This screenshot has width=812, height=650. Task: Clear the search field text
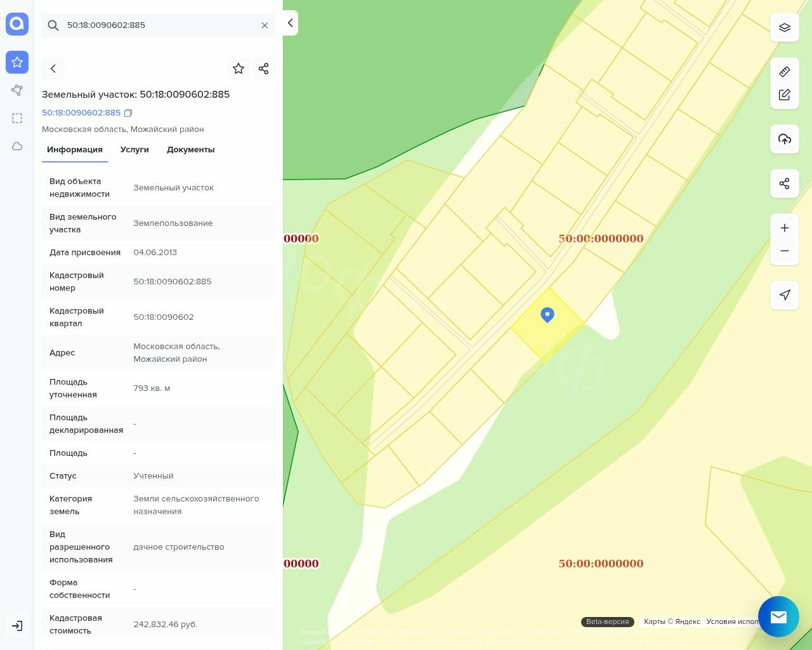pos(265,25)
